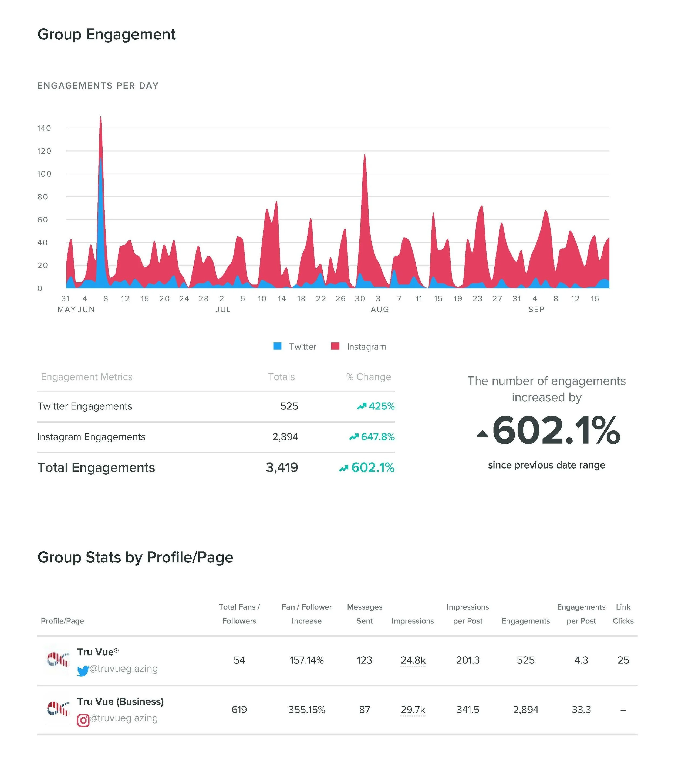Viewport: 675px width, 784px height.
Task: Click the Instagram legend label
Action: coord(366,347)
